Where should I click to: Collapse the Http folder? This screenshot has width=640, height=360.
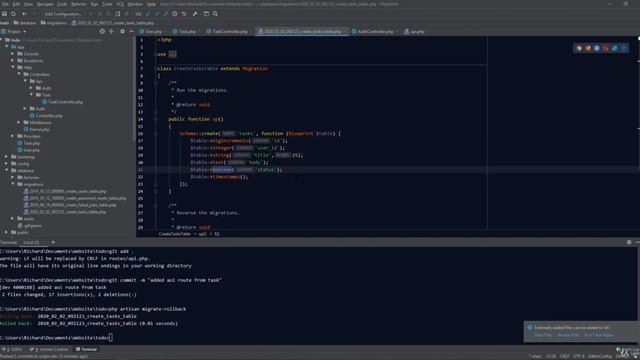13,67
